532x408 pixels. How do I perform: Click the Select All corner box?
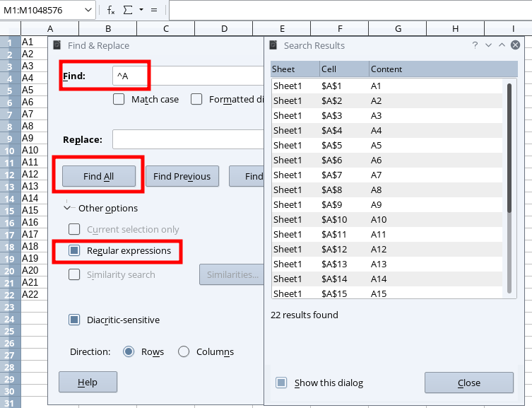(10, 29)
